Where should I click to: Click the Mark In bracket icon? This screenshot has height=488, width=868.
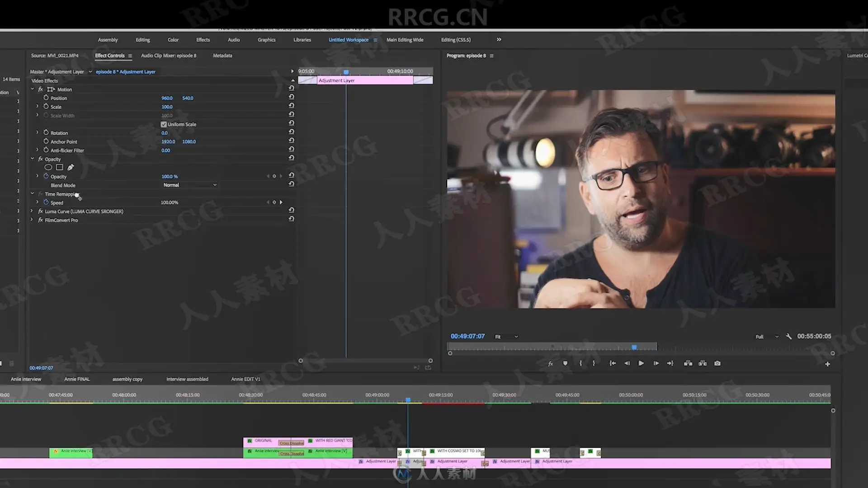[x=580, y=363]
